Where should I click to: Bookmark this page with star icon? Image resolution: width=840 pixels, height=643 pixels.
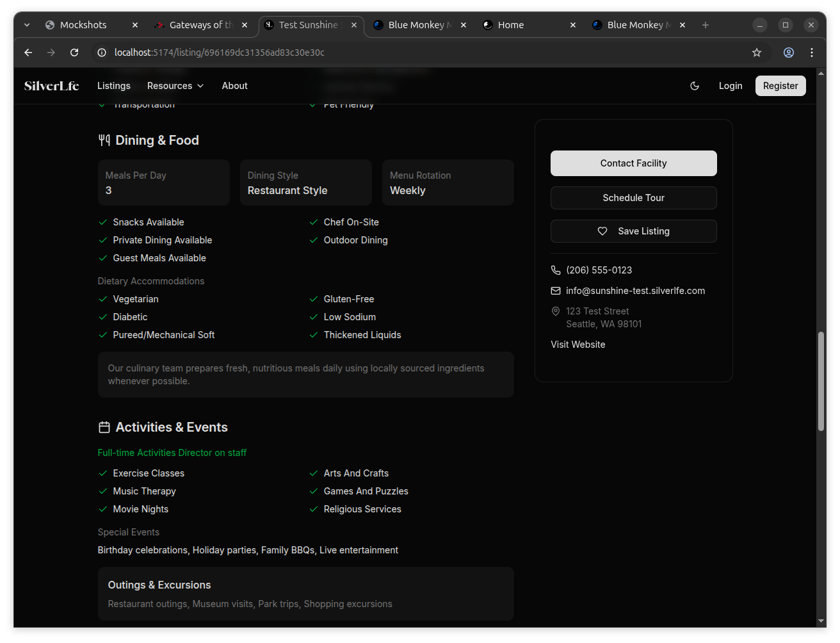click(757, 53)
